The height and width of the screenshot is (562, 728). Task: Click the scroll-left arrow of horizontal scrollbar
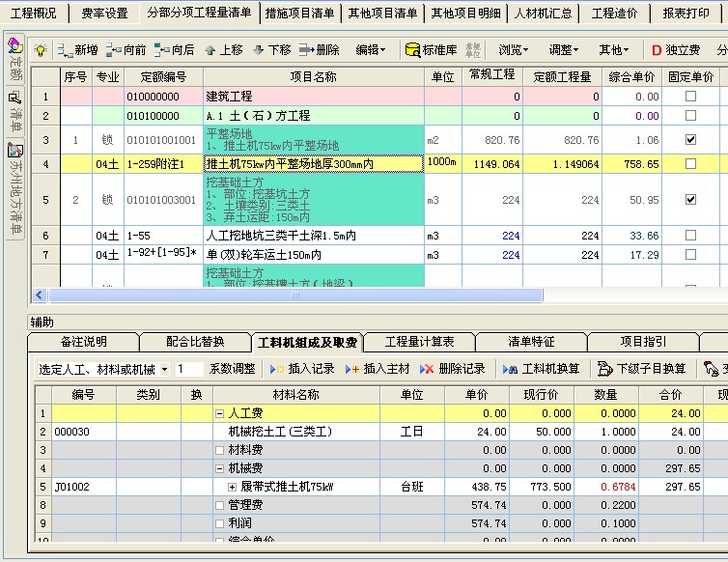pos(40,295)
